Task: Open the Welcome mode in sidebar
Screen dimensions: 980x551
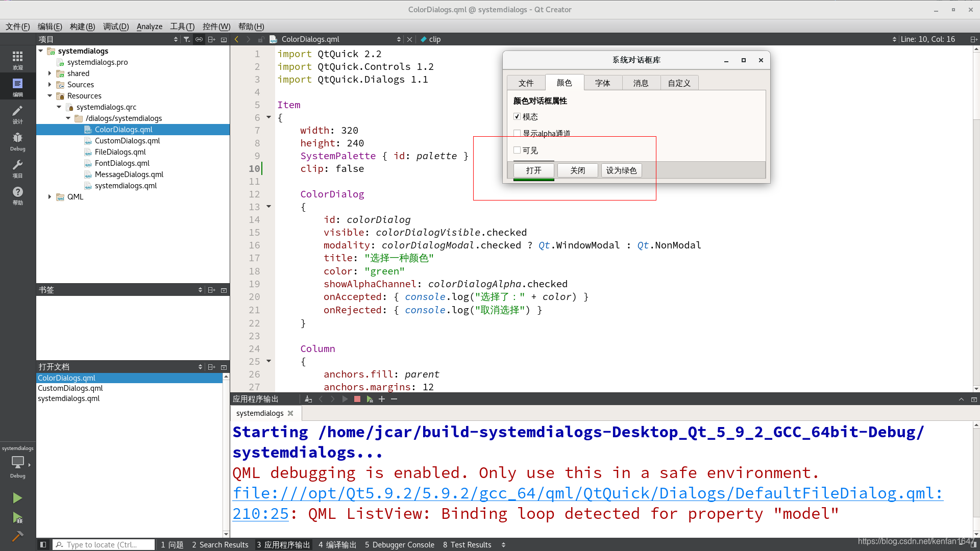Action: pyautogui.click(x=17, y=60)
